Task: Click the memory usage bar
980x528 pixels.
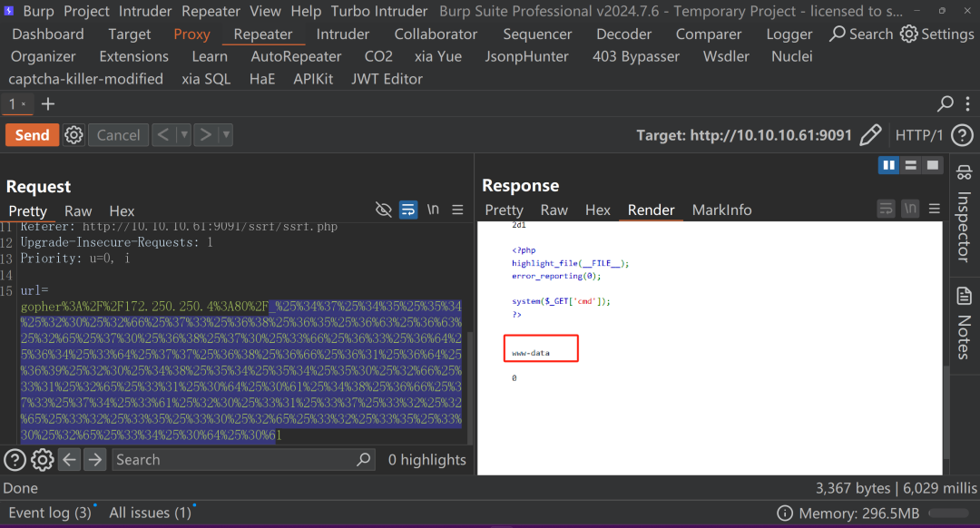Action: click(949, 513)
